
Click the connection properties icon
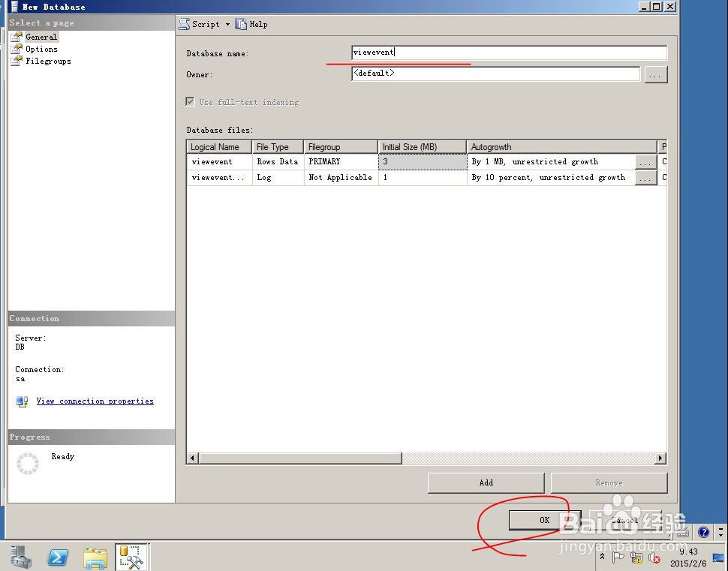[x=22, y=401]
